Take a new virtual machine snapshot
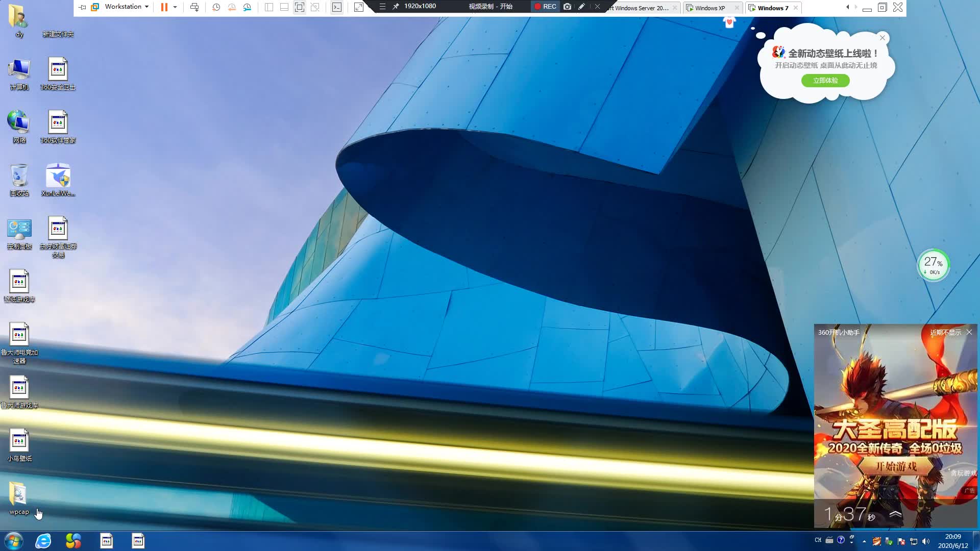The height and width of the screenshot is (551, 980). pyautogui.click(x=216, y=7)
